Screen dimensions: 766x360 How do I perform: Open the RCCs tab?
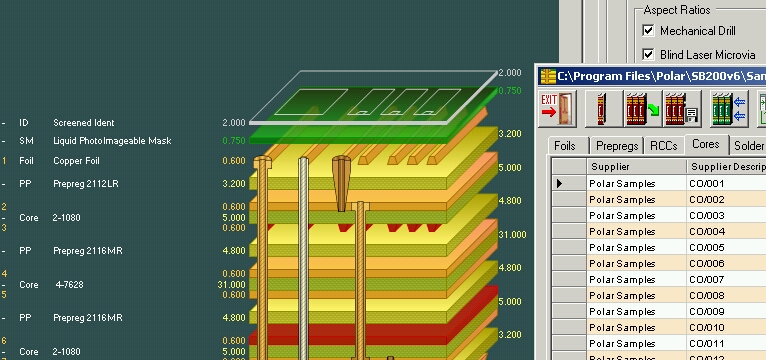tap(664, 146)
